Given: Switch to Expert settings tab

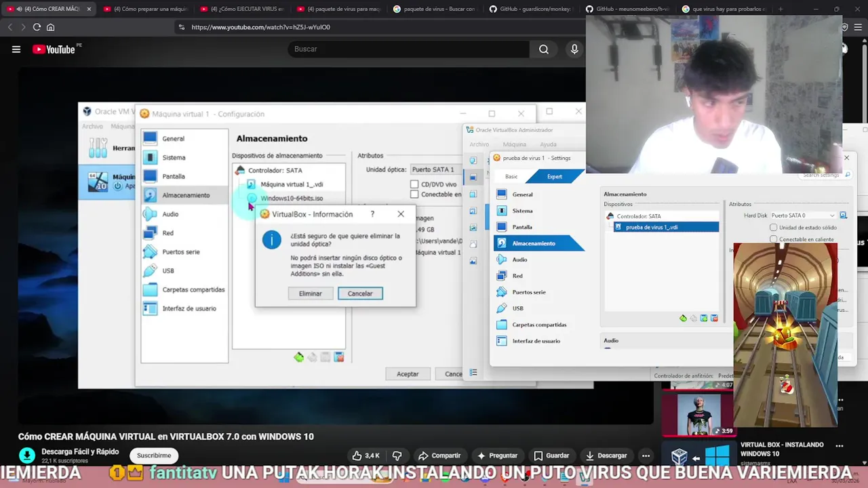Looking at the screenshot, I should pyautogui.click(x=555, y=177).
